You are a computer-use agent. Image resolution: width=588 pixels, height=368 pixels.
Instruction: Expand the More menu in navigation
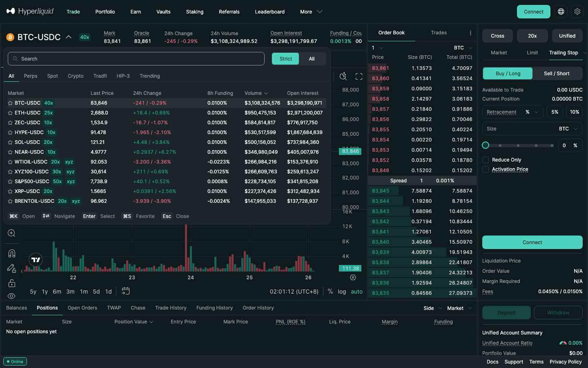(312, 12)
